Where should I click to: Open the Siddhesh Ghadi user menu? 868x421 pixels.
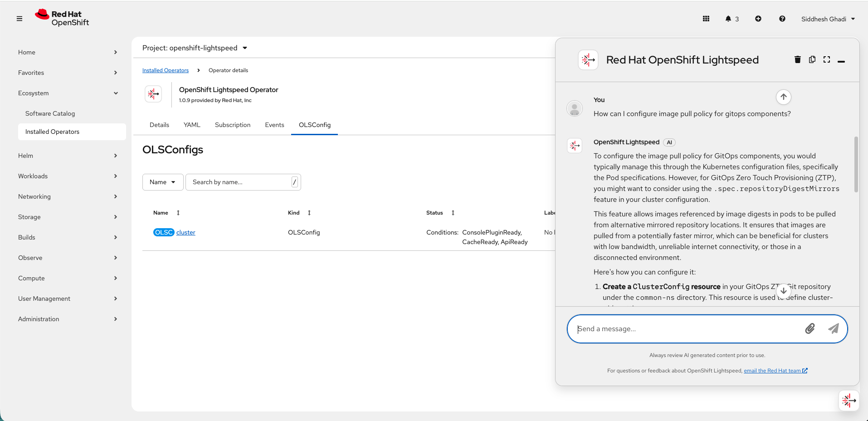pos(828,19)
